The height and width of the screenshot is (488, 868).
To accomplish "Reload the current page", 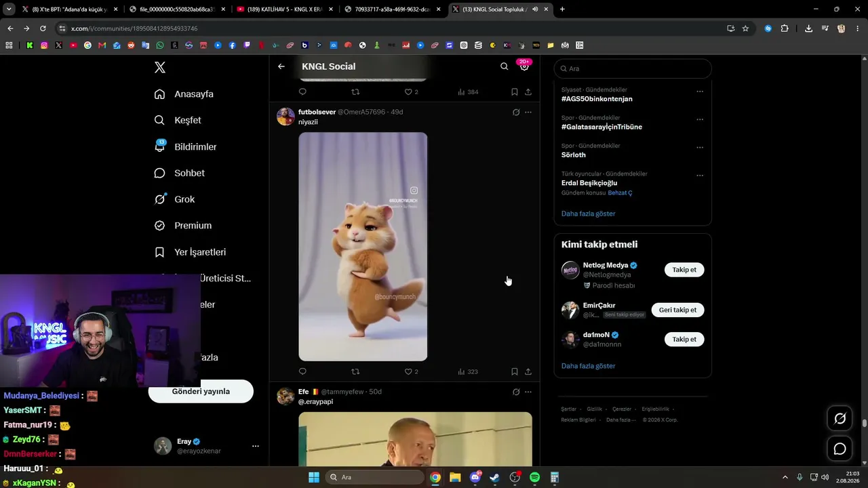I will point(43,28).
